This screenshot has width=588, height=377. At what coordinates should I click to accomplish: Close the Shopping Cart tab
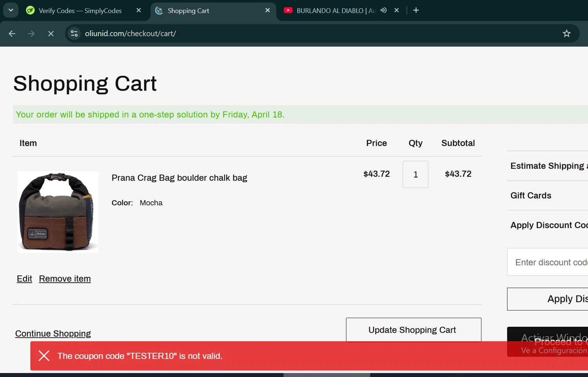click(x=268, y=11)
